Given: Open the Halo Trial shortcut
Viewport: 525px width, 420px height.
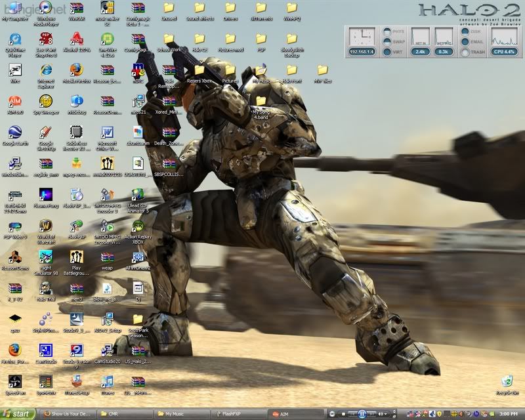Looking at the screenshot, I should (46, 292).
